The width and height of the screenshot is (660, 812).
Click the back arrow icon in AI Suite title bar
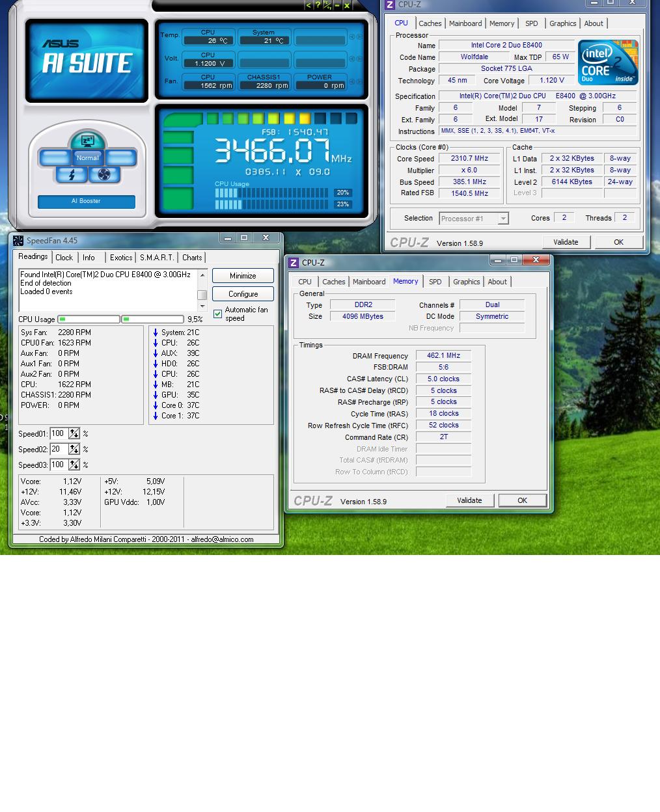click(309, 5)
